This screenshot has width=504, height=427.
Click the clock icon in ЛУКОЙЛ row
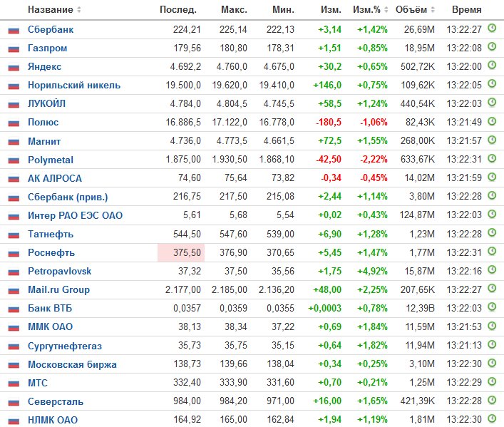492,103
